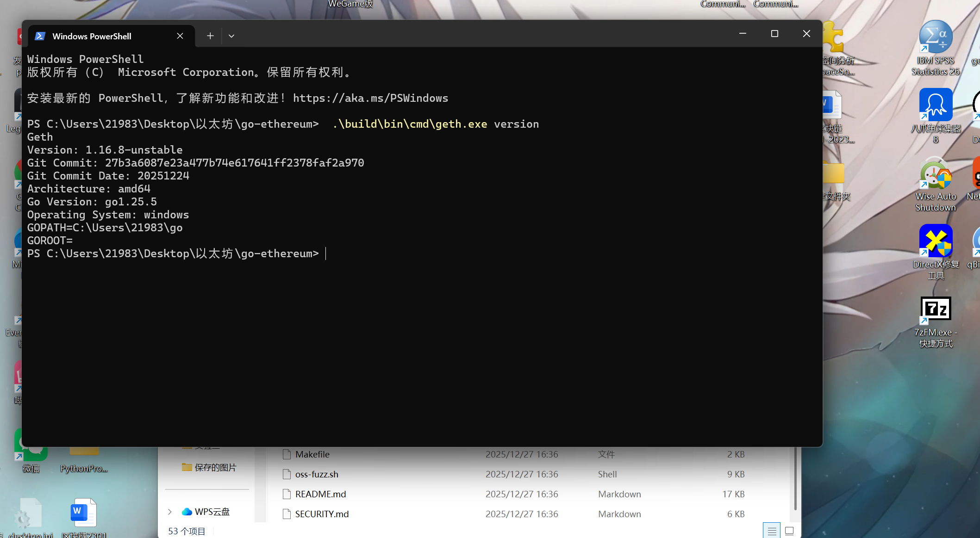
Task: Open the Word document icon on desktop
Action: coord(83,513)
